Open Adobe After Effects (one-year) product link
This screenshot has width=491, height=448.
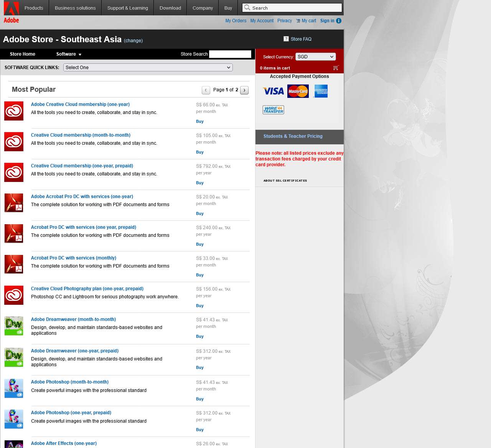pos(64,443)
